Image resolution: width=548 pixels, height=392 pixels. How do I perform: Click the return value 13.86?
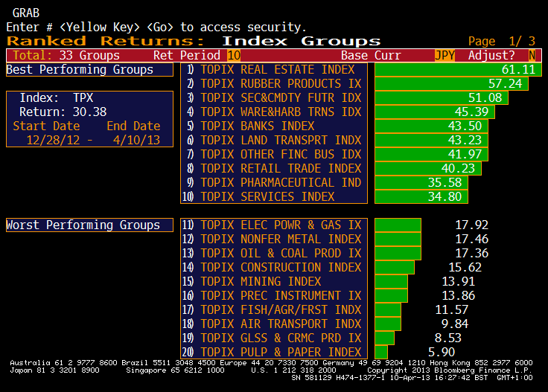(458, 295)
